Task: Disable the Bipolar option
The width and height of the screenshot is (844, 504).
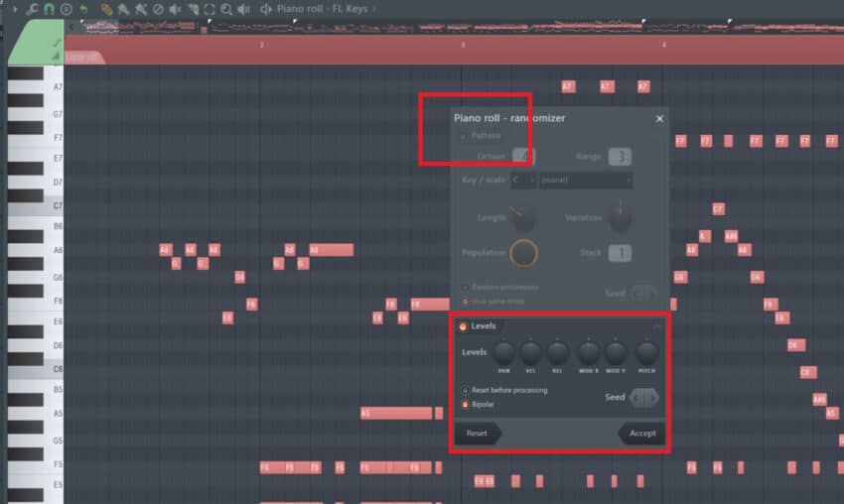Action: point(464,405)
